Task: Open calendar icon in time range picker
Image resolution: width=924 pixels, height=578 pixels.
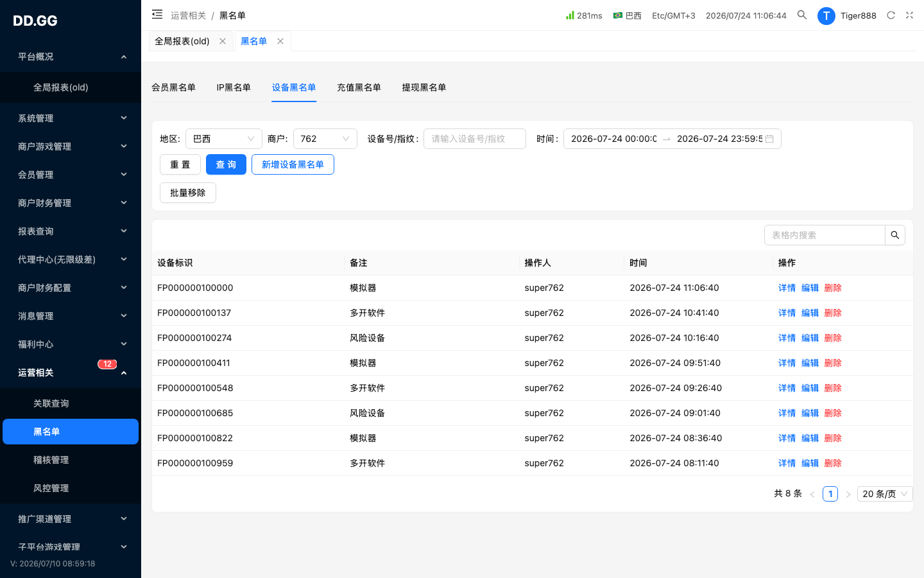Action: 769,139
